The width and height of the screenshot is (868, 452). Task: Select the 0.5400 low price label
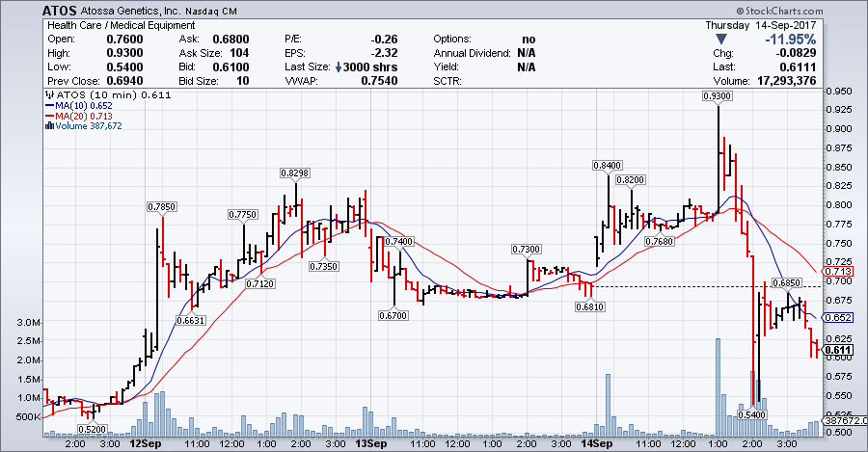pos(750,413)
